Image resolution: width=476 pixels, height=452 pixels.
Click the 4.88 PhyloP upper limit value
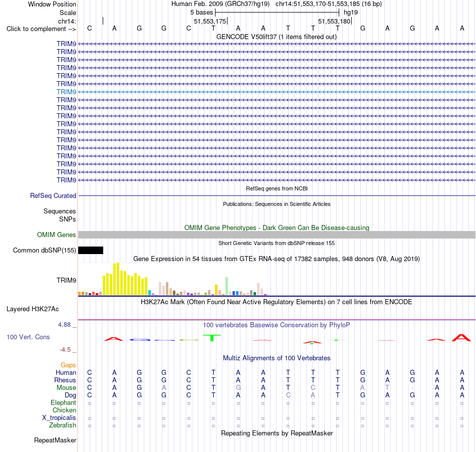point(64,325)
